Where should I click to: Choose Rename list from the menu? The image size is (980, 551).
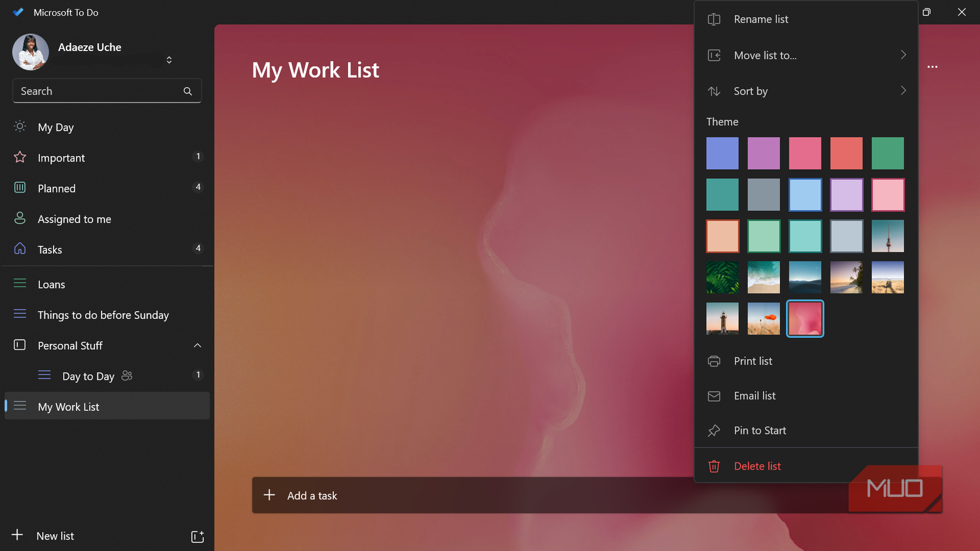(x=761, y=19)
